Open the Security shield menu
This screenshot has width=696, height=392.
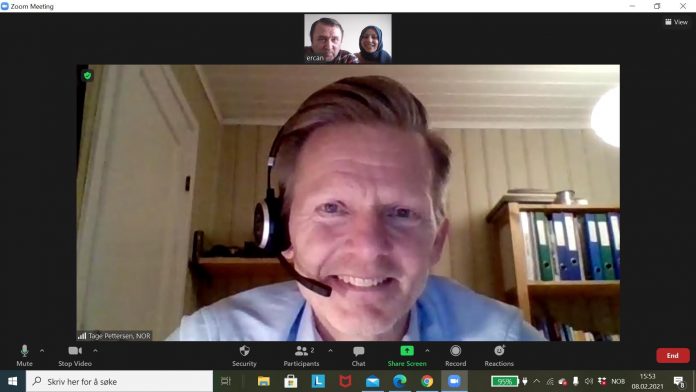pyautogui.click(x=244, y=356)
